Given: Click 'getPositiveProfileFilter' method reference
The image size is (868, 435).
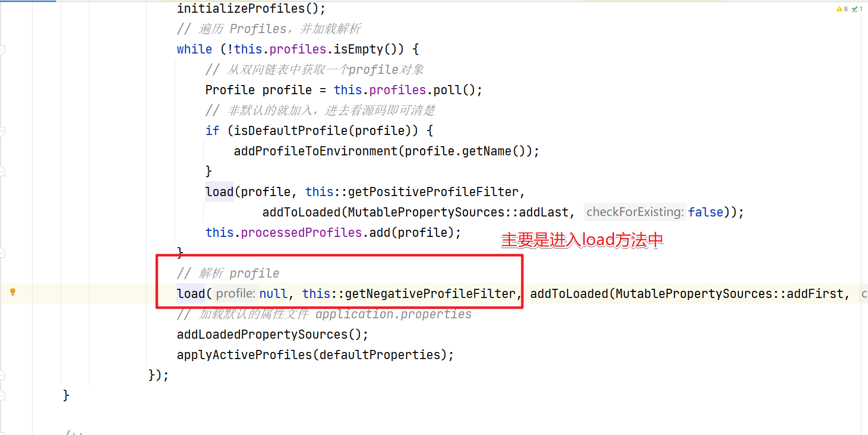Looking at the screenshot, I should click(433, 192).
